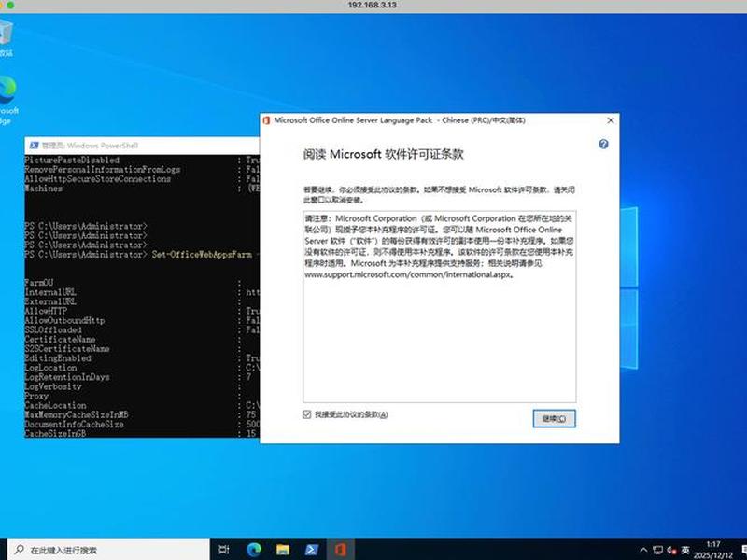This screenshot has height=560, width=747.
Task: Click the CacheSizeInGB property in PowerShell
Action: pos(55,433)
